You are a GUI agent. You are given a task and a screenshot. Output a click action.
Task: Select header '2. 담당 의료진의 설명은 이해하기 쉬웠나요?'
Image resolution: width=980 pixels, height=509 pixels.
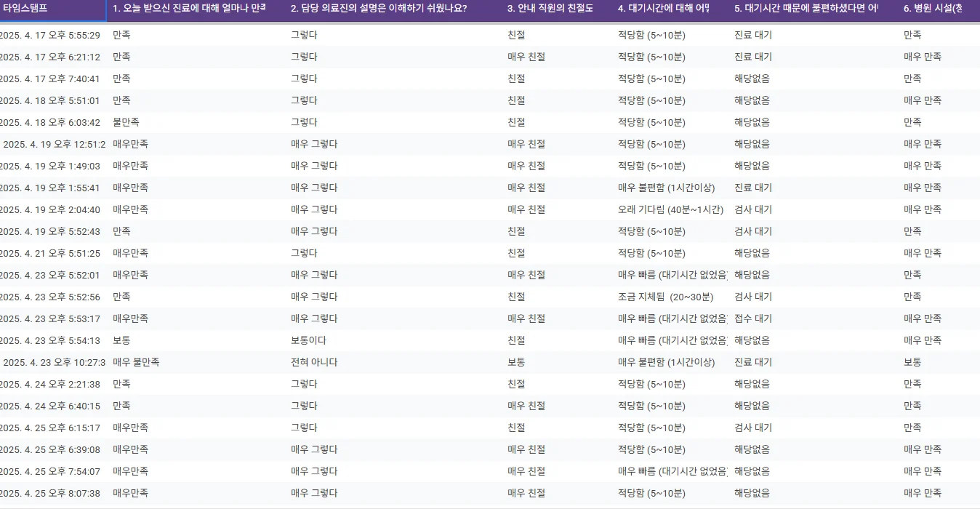378,9
